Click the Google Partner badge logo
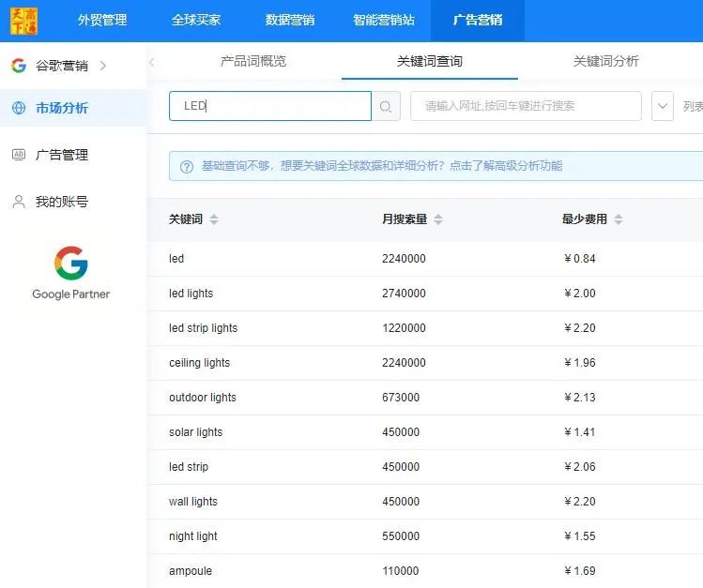 click(x=70, y=273)
